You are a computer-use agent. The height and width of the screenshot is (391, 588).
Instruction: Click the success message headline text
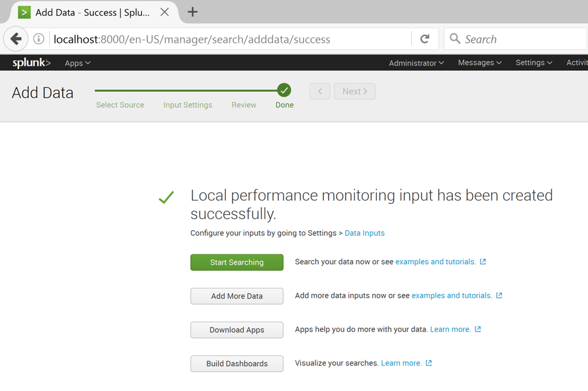click(371, 205)
